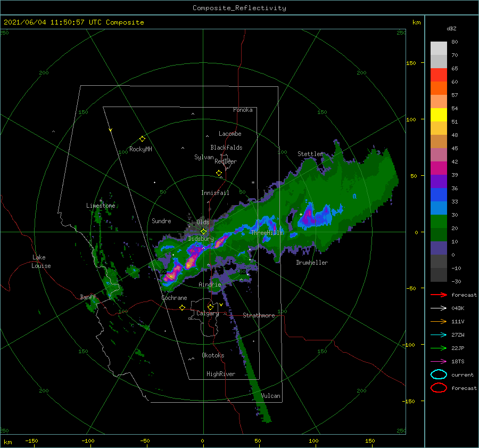The image size is (479, 448).
Task: Click the Limestone label
Action: [x=101, y=206]
